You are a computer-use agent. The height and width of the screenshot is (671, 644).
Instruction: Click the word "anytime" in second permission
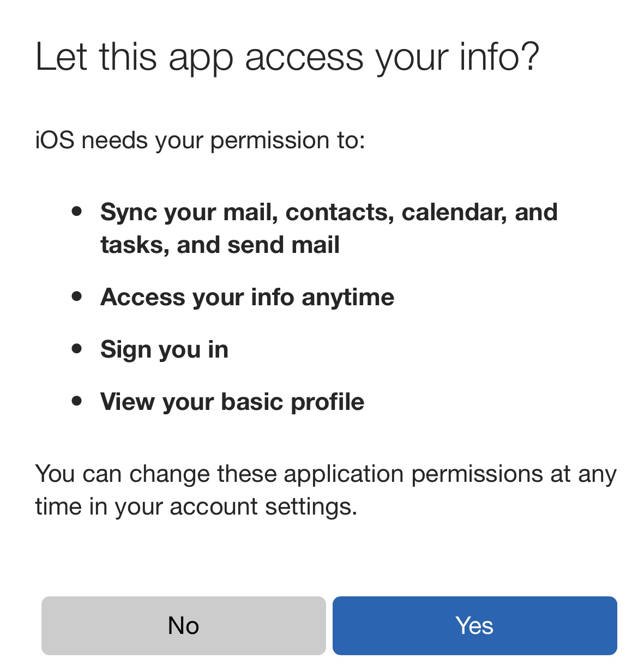coord(348,298)
